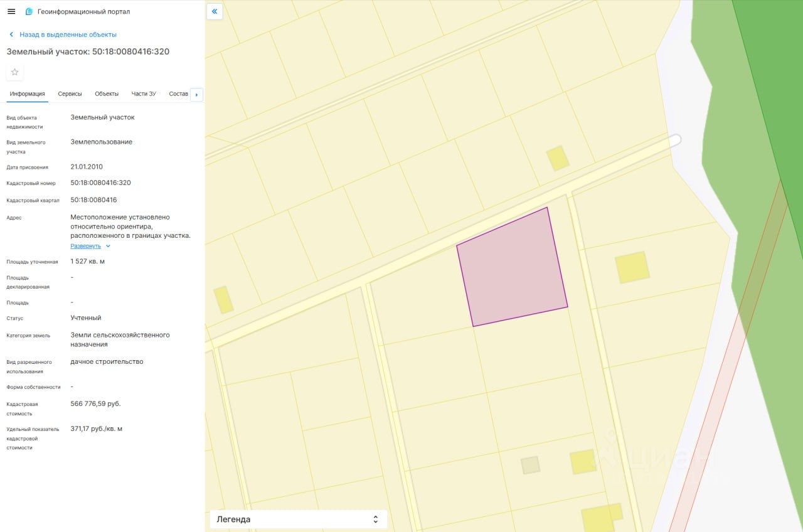The image size is (803, 532).
Task: Click the Кадастровый квартал value 50:18:0080416
Action: [x=93, y=199]
